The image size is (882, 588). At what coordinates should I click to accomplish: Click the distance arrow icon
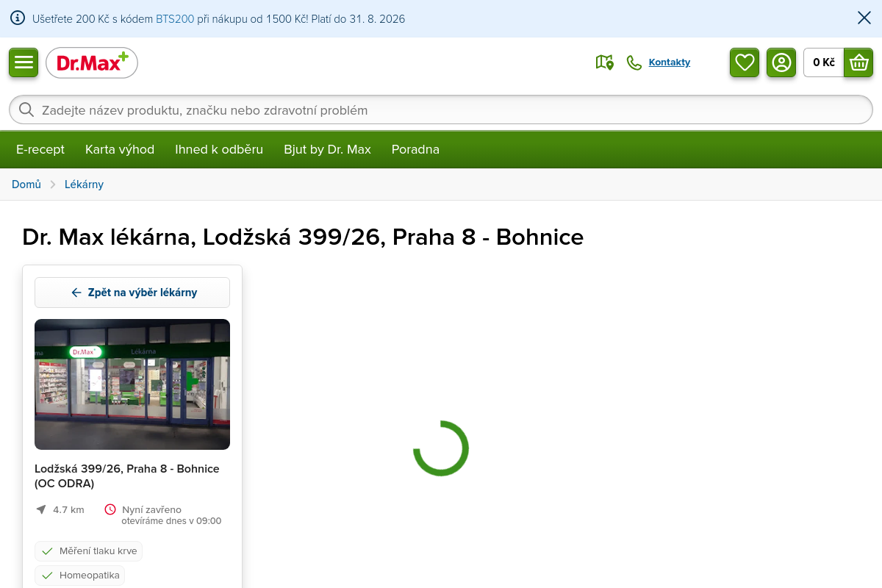pos(40,509)
